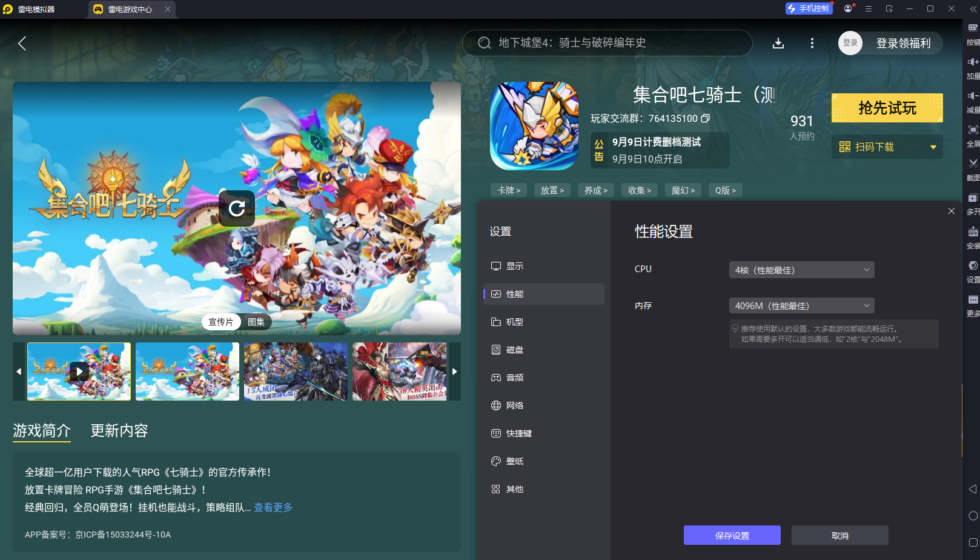Take a screenshot with the 截图 scissors icon

pyautogui.click(x=973, y=170)
